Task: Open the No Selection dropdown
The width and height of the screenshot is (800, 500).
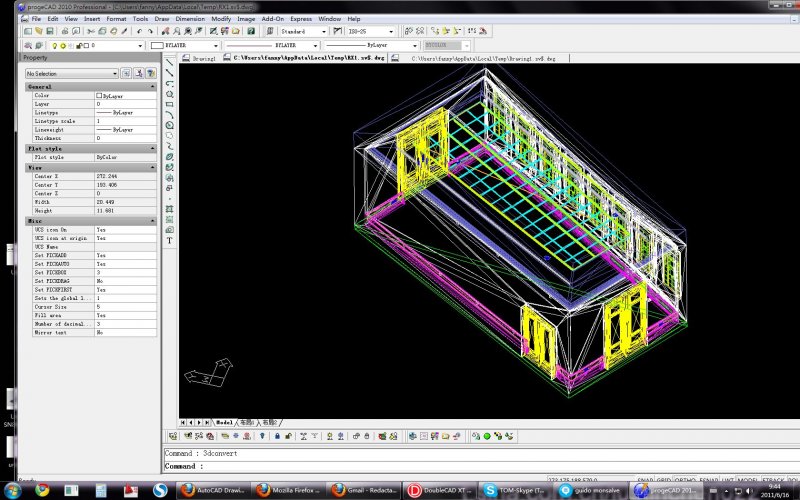Action: [70, 73]
